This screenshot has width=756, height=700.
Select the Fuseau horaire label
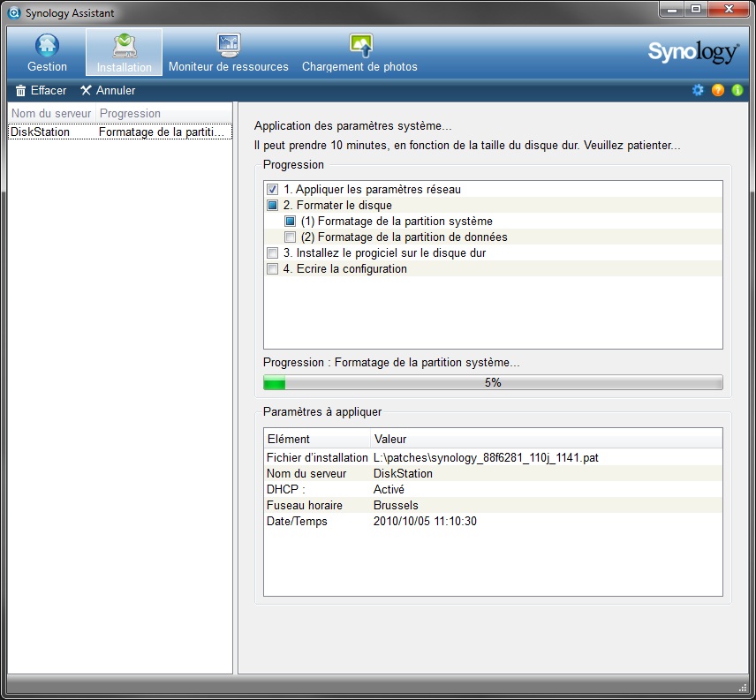tap(305, 506)
